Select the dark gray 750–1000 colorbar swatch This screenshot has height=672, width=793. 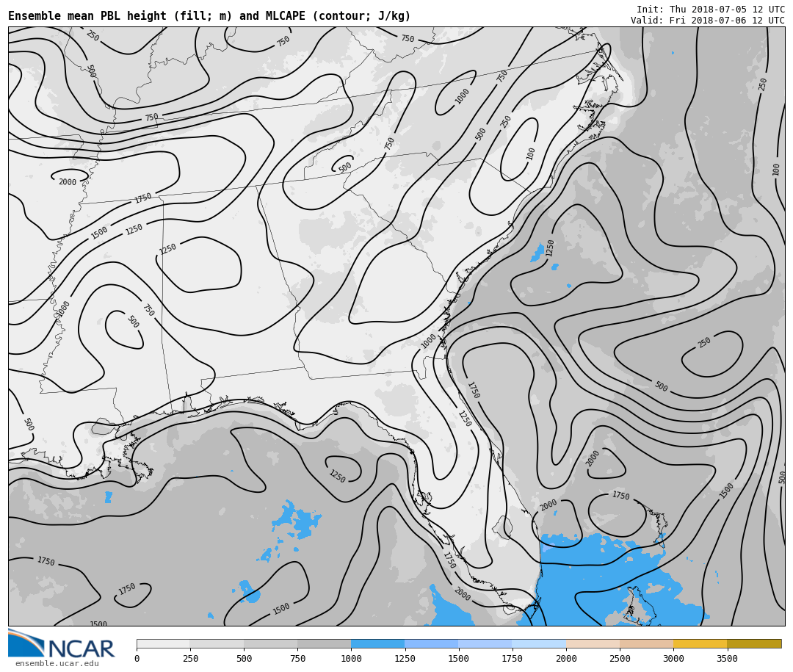tap(324, 643)
